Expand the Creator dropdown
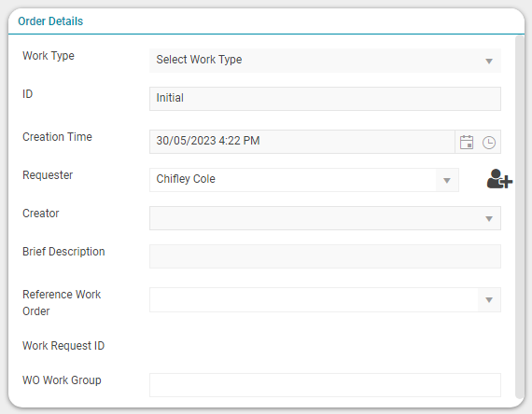 pyautogui.click(x=325, y=218)
